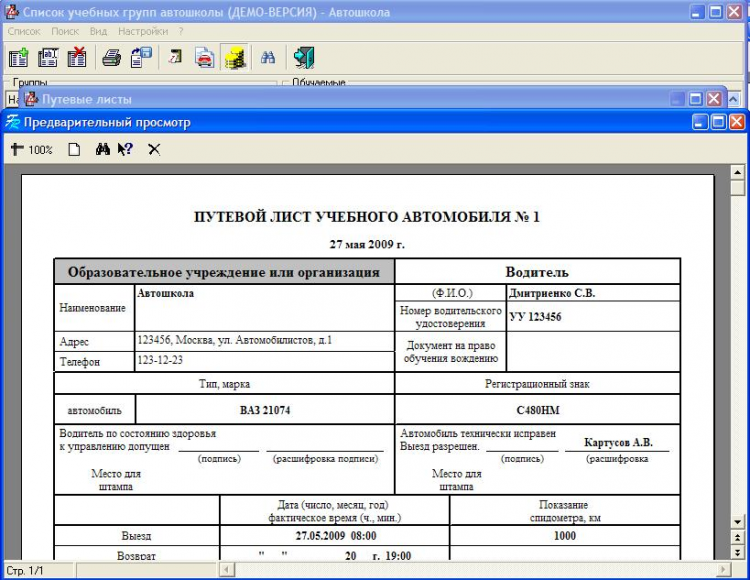
Task: Open the journal icon with the pen
Action: pyautogui.click(x=177, y=58)
